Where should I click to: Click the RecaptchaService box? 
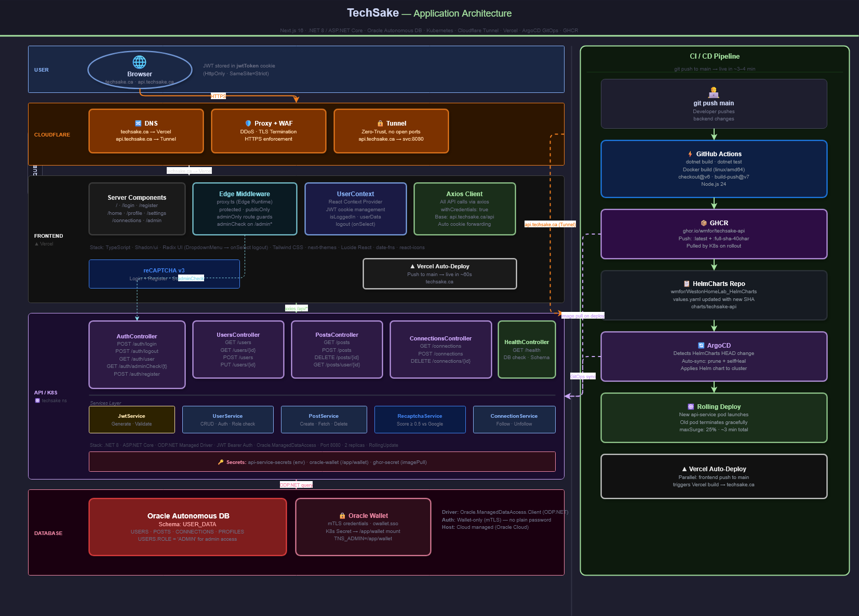(420, 419)
